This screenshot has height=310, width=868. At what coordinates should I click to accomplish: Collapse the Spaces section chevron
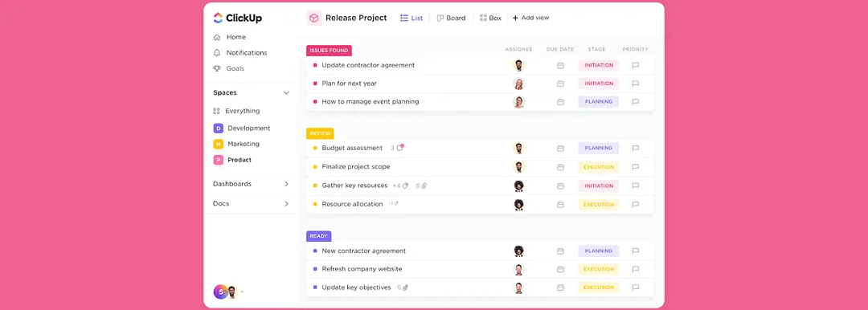(286, 93)
